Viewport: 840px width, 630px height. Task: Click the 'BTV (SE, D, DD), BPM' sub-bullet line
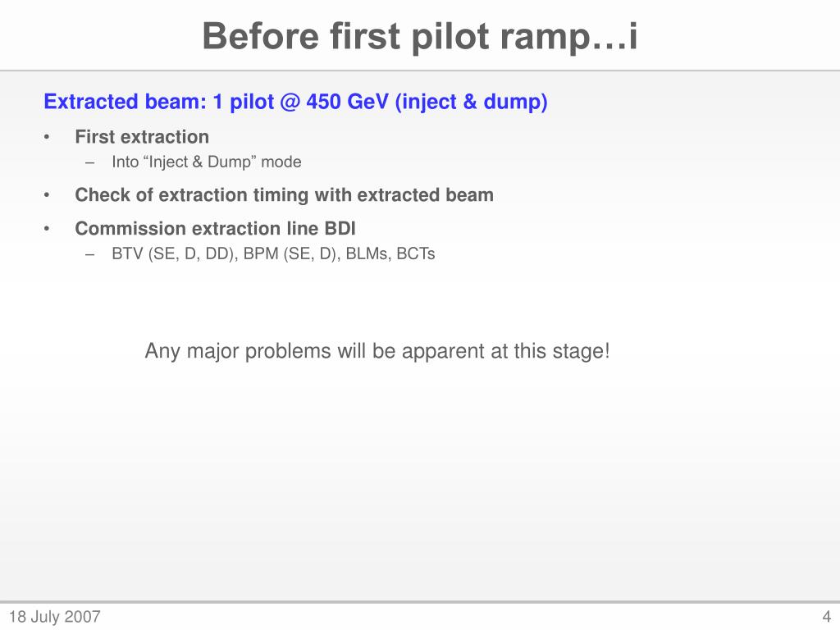coord(273,253)
